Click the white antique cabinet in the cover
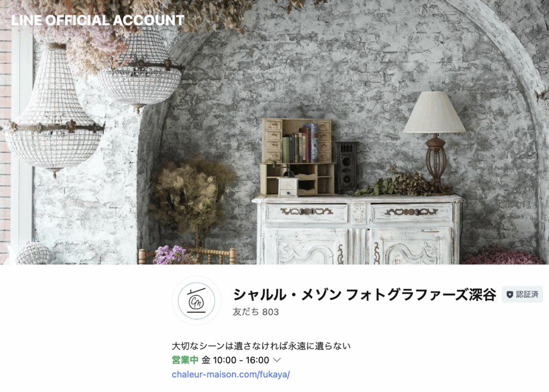The image size is (549, 392). (357, 230)
